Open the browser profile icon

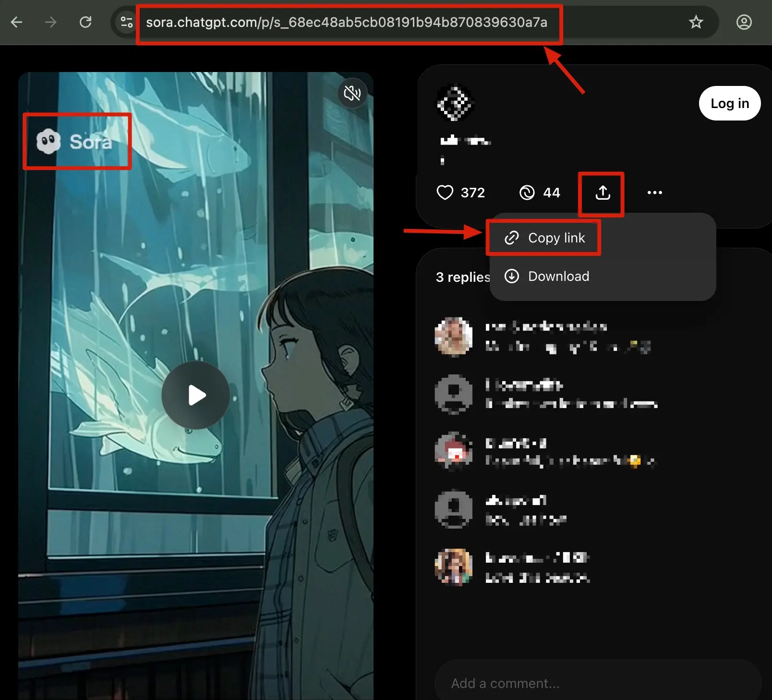(x=744, y=22)
